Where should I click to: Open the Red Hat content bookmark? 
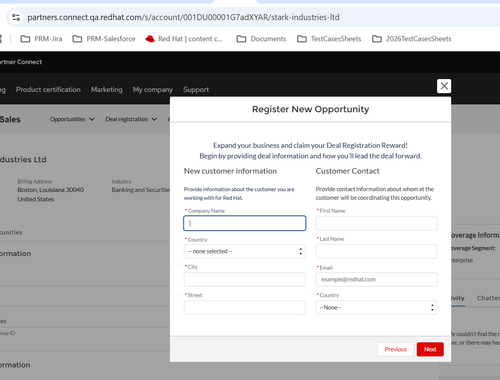click(184, 39)
